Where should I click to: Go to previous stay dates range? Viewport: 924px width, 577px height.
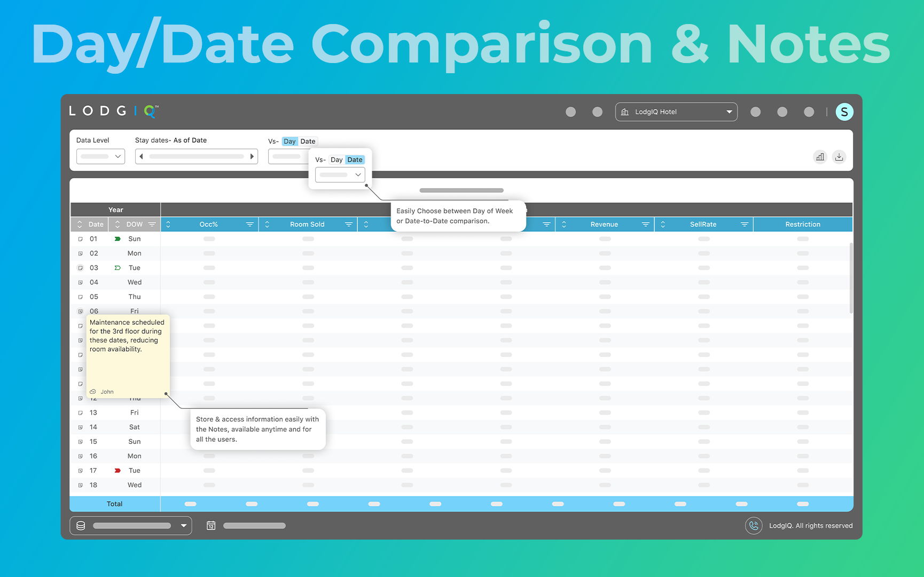pos(141,157)
